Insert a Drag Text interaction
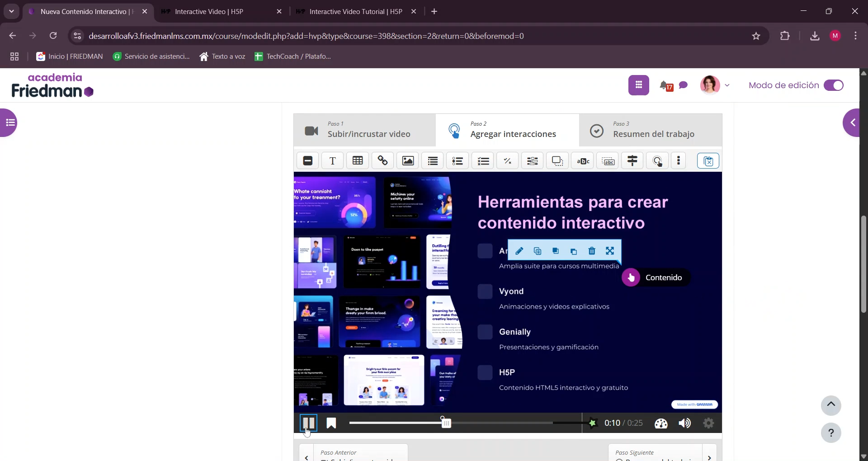868x461 pixels. [x=608, y=161]
